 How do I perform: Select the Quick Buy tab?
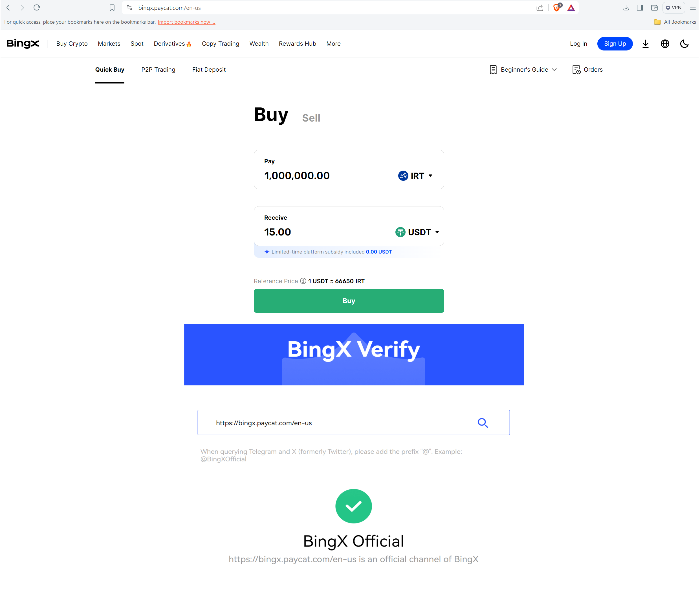click(x=110, y=70)
